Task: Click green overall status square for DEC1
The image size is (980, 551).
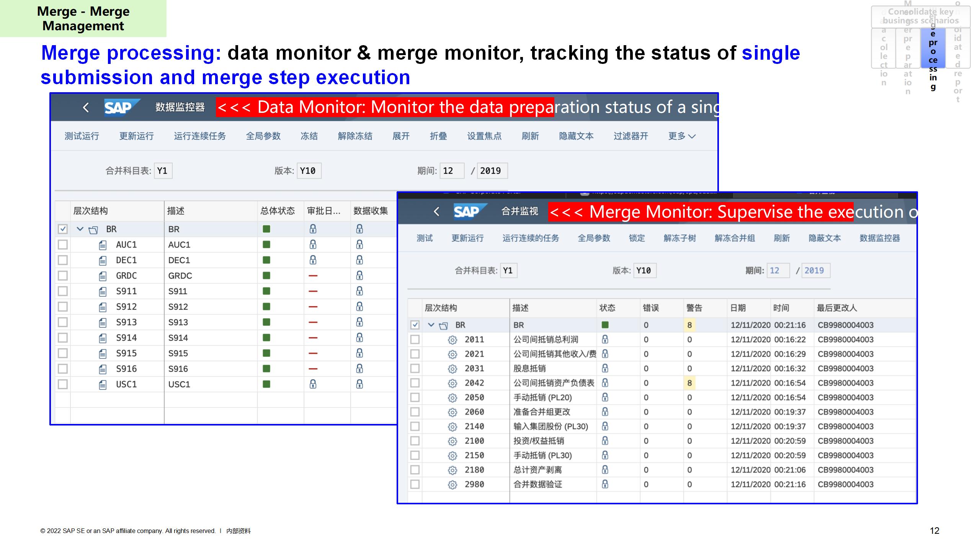Action: [x=266, y=260]
